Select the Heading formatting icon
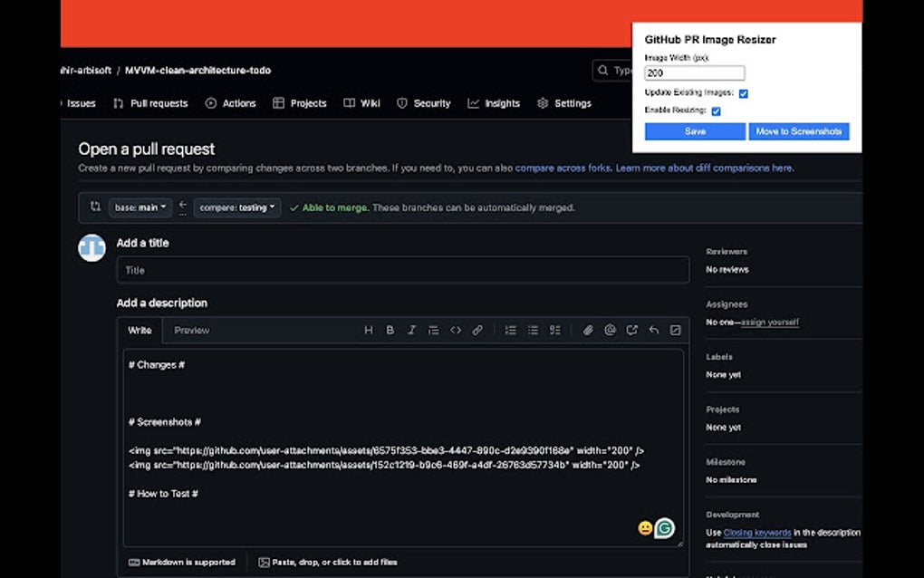Image resolution: width=924 pixels, height=578 pixels. tap(369, 330)
